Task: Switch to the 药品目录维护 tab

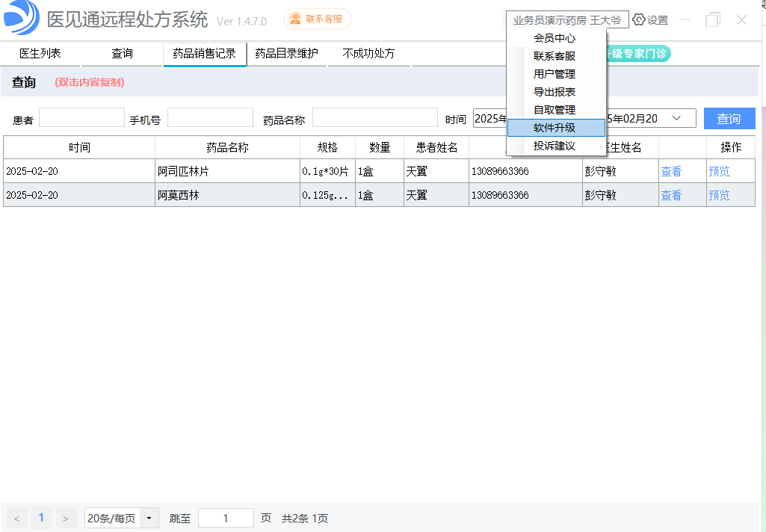Action: coord(286,54)
